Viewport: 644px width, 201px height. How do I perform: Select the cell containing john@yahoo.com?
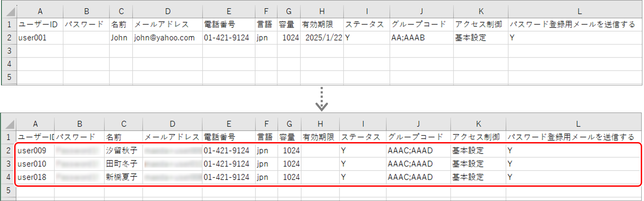[x=164, y=38]
